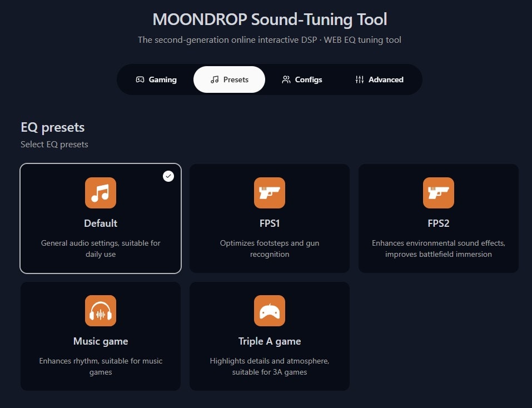Click the Default preset's description text
The height and width of the screenshot is (408, 532).
(x=101, y=248)
